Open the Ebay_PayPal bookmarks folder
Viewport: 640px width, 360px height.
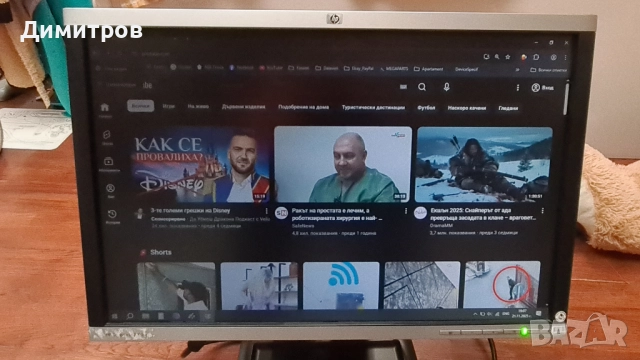tap(359, 69)
